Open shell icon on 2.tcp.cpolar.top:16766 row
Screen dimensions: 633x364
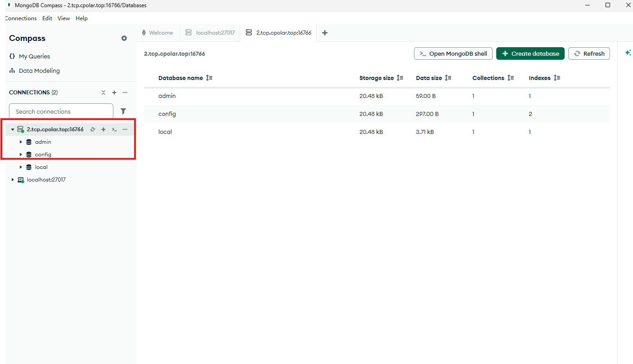pos(114,129)
